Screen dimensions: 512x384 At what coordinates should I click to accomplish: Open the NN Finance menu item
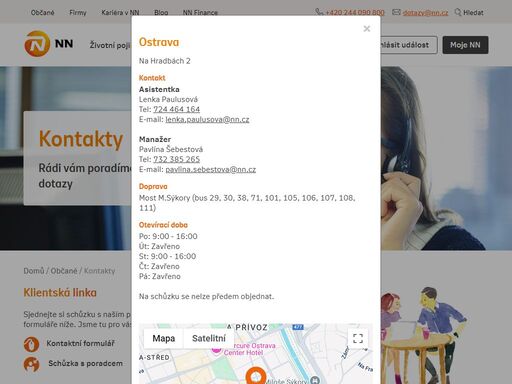tap(200, 13)
